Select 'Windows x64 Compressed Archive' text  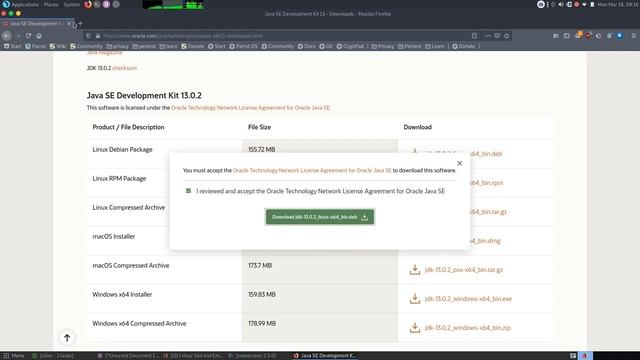[x=139, y=323]
